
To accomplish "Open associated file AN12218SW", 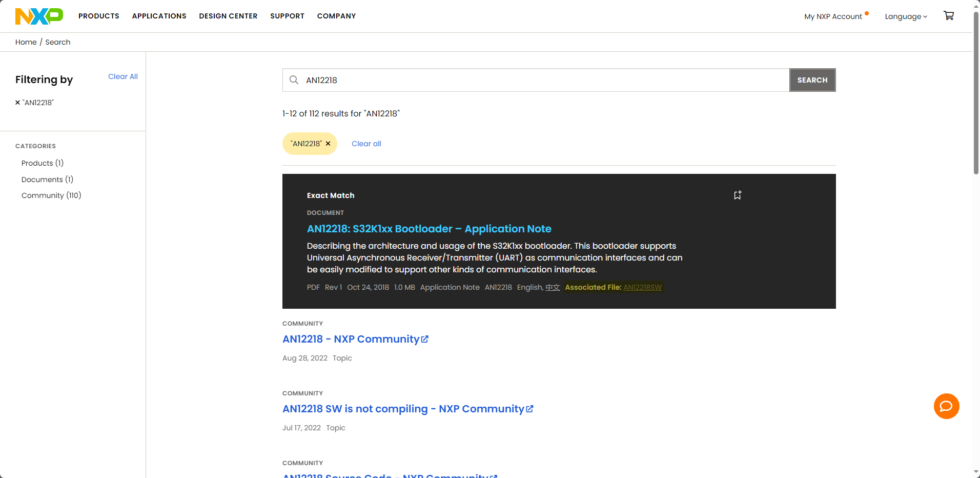I will [642, 287].
